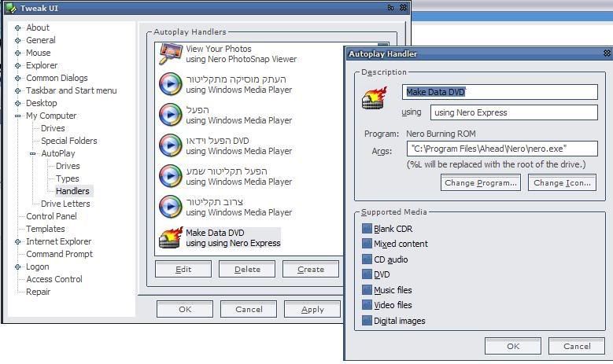Close the Autoplay Handler dialog
This screenshot has width=613, height=364.
[x=607, y=53]
